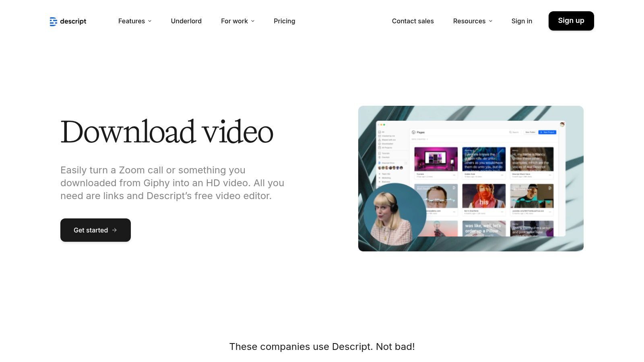This screenshot has width=644, height=362.
Task: Click the search icon in the app preview
Action: [x=510, y=132]
